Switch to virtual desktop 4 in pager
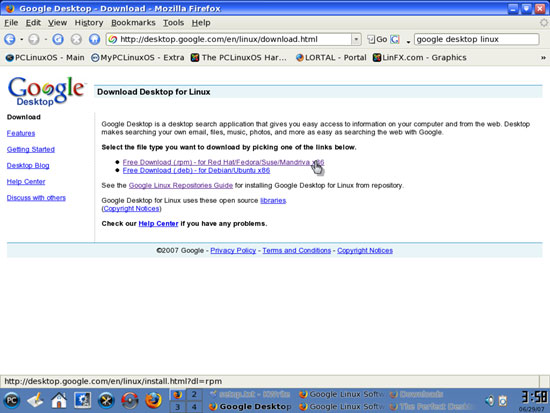This screenshot has width=550, height=413. (194, 407)
